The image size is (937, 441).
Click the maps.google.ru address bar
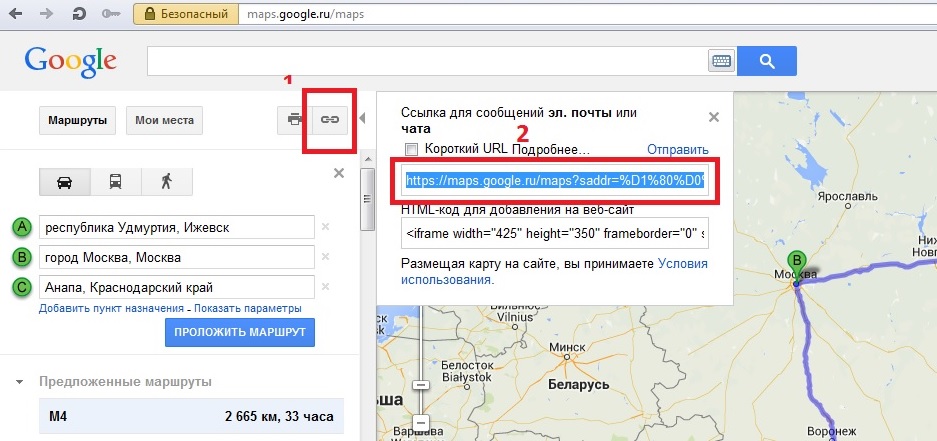pos(586,14)
